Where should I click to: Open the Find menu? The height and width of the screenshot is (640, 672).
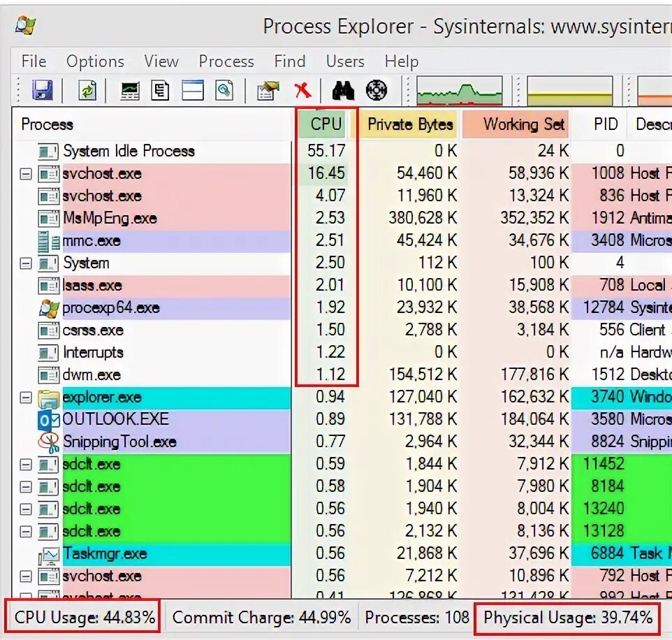290,61
